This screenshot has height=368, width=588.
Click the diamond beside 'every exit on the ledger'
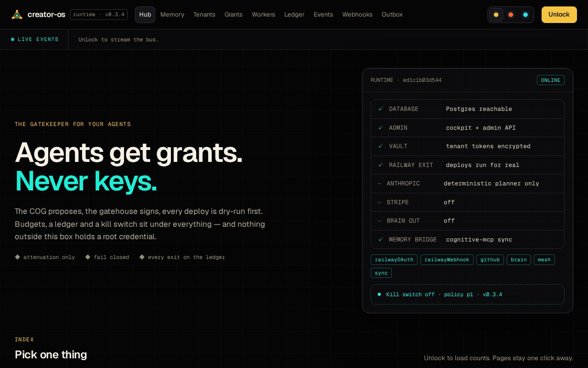[142, 257]
